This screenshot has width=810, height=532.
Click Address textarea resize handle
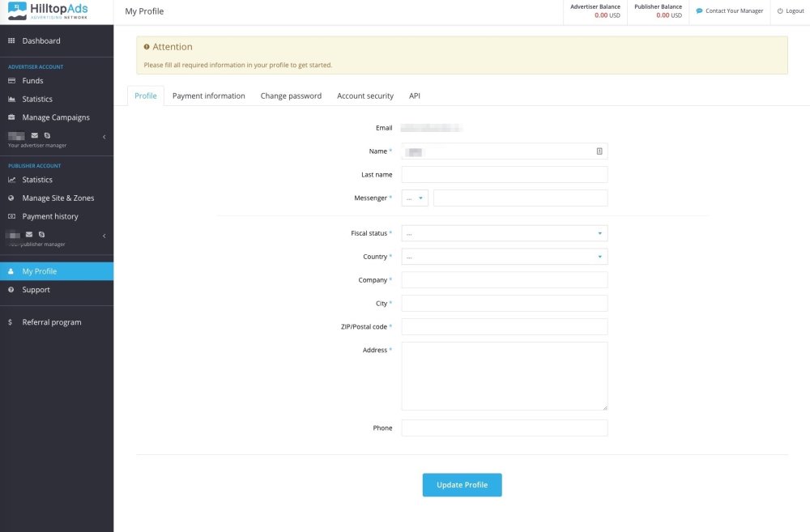tap(605, 407)
